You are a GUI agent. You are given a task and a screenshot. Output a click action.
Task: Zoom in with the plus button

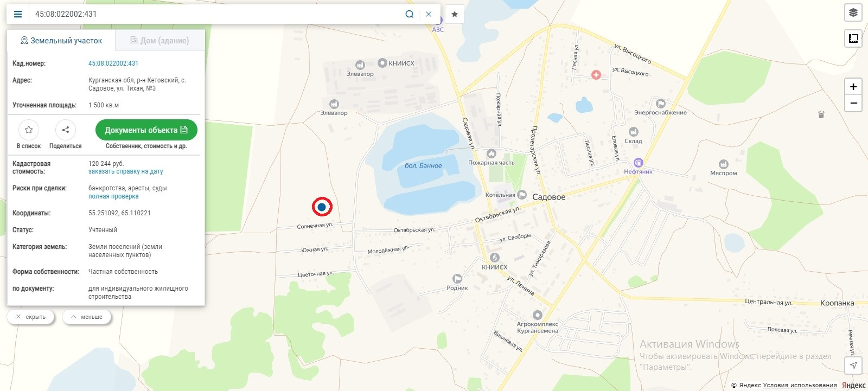[x=853, y=87]
